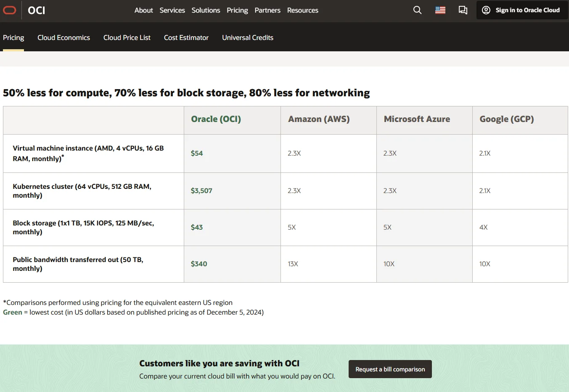
Task: Sign in to Oracle Cloud
Action: pos(522,10)
